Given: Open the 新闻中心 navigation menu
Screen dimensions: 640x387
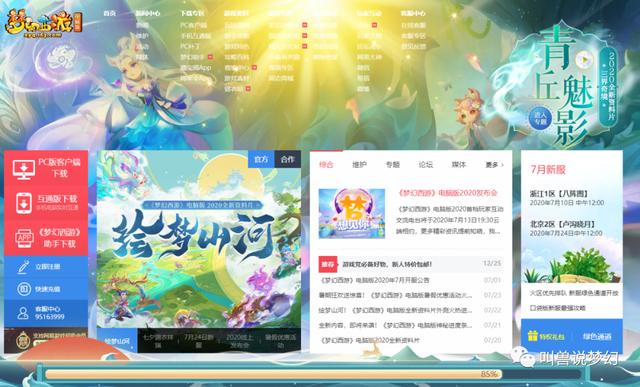Looking at the screenshot, I should pyautogui.click(x=148, y=13).
